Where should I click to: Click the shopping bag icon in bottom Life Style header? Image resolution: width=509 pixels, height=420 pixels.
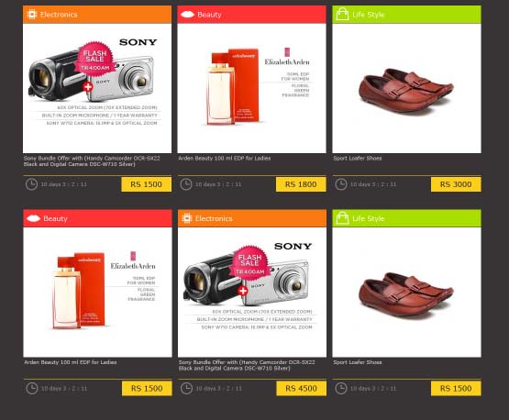tap(342, 218)
